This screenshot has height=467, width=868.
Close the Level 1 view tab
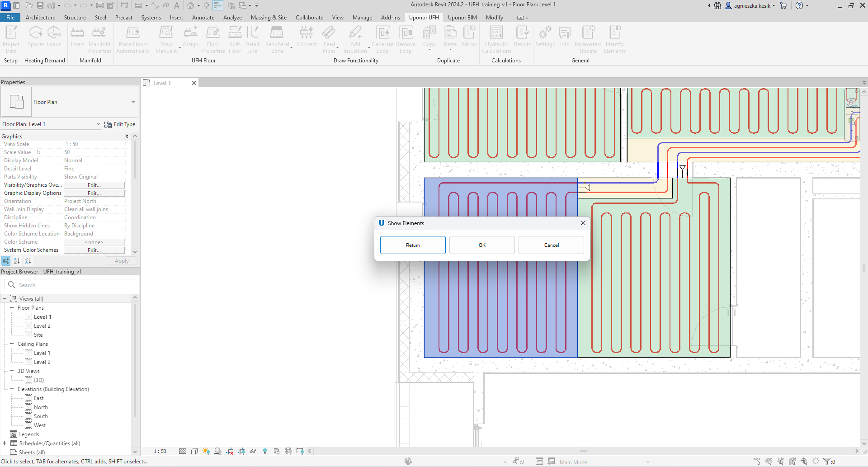tap(194, 83)
